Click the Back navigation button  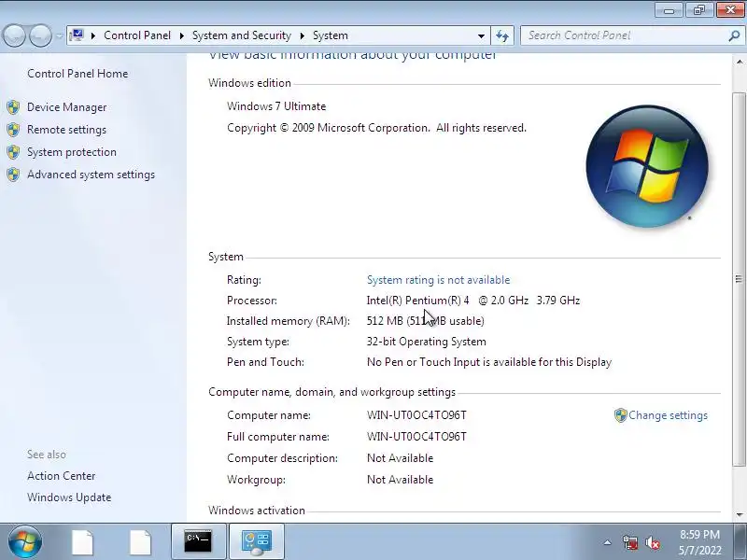[x=14, y=35]
